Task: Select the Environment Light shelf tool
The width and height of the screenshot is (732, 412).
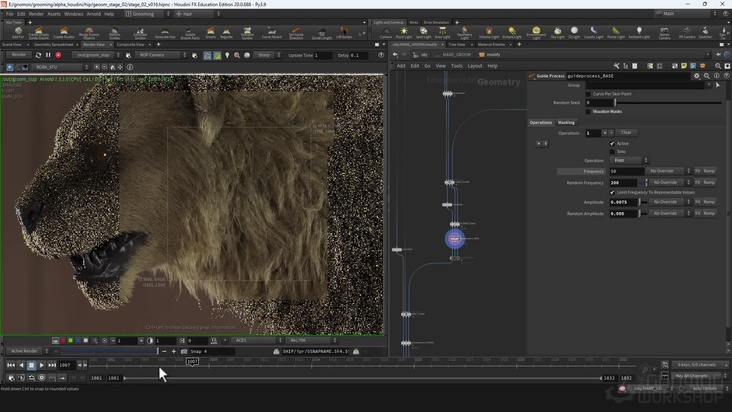Action: (x=536, y=32)
